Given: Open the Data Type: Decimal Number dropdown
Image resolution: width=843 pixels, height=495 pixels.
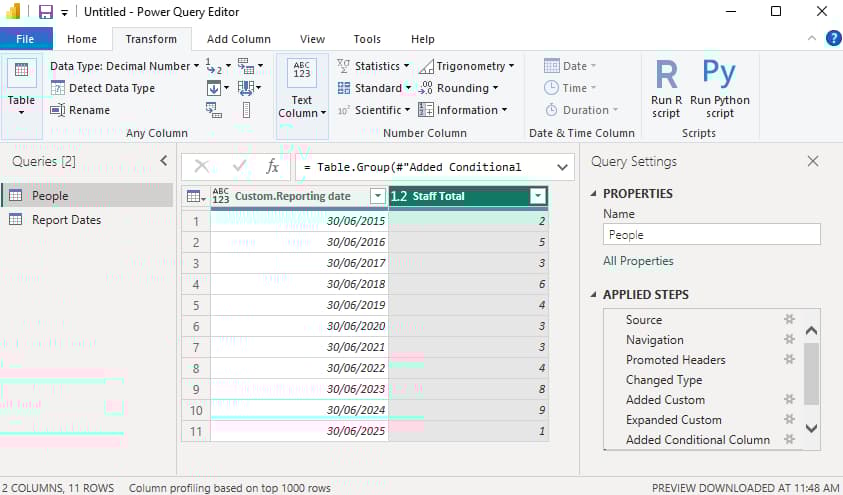Looking at the screenshot, I should 125,66.
